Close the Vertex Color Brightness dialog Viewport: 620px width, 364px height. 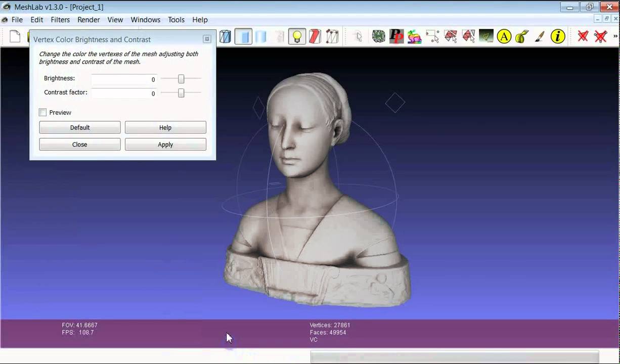pos(207,39)
